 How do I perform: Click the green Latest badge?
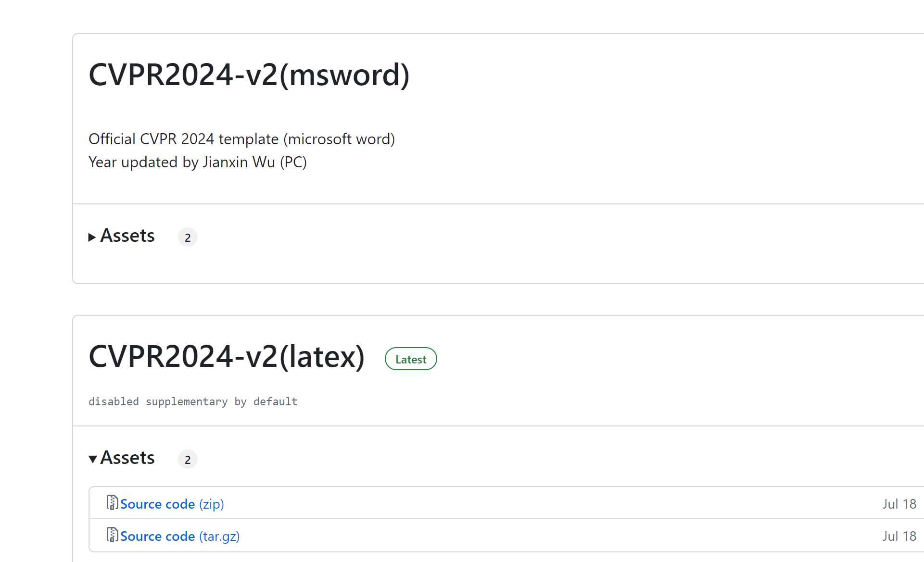411,359
